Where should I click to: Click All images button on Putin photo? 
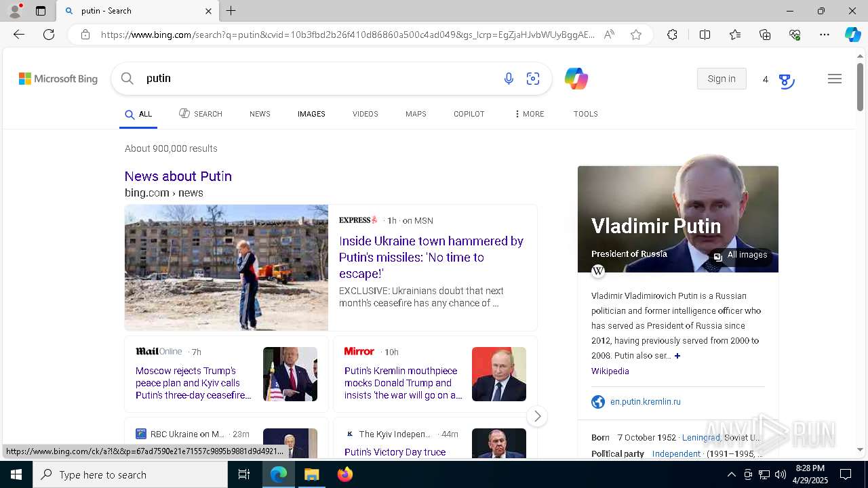[741, 256]
